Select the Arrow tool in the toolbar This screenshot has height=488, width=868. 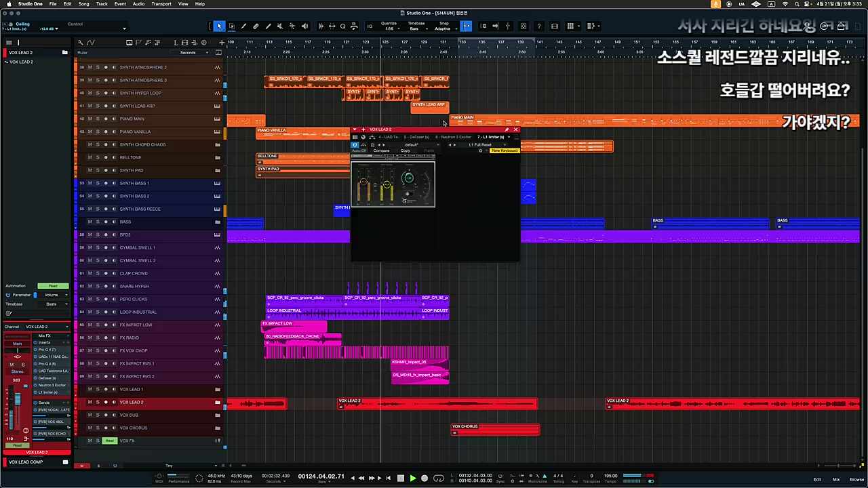pyautogui.click(x=219, y=26)
